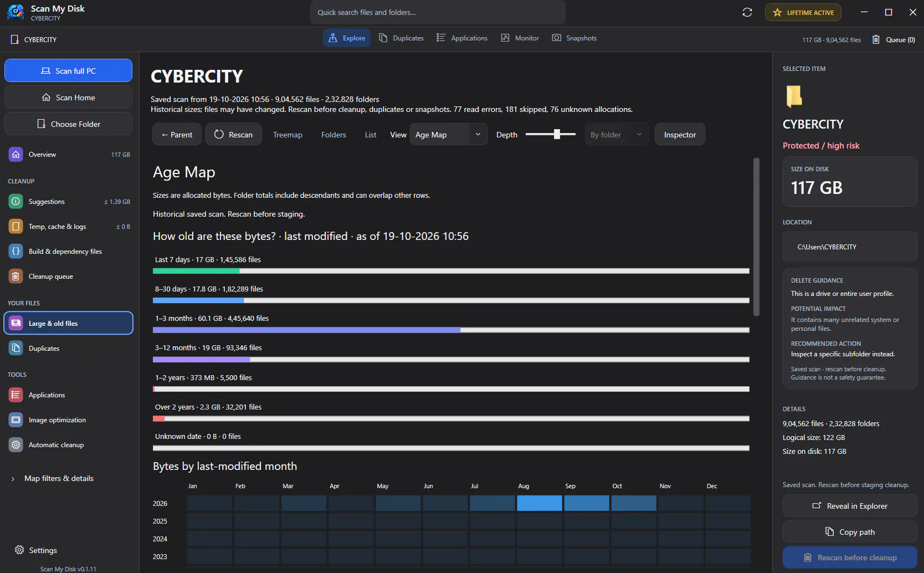Viewport: 924px width, 573px height.
Task: Open Suggestions cleanup section
Action: (x=69, y=202)
